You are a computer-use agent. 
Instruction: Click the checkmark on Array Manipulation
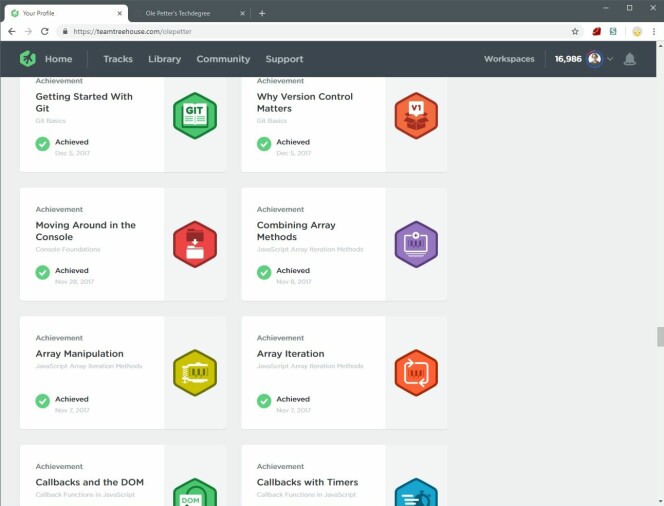tap(42, 401)
